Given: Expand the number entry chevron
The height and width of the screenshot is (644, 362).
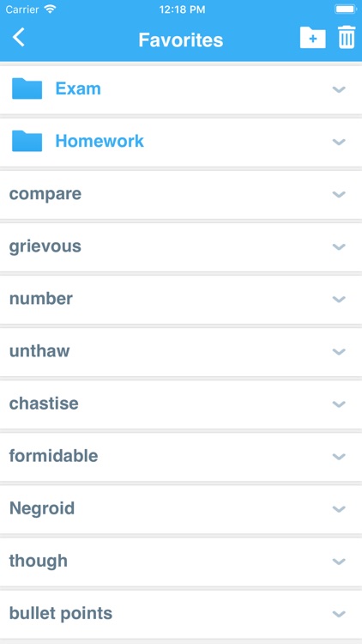Looking at the screenshot, I should 339,300.
